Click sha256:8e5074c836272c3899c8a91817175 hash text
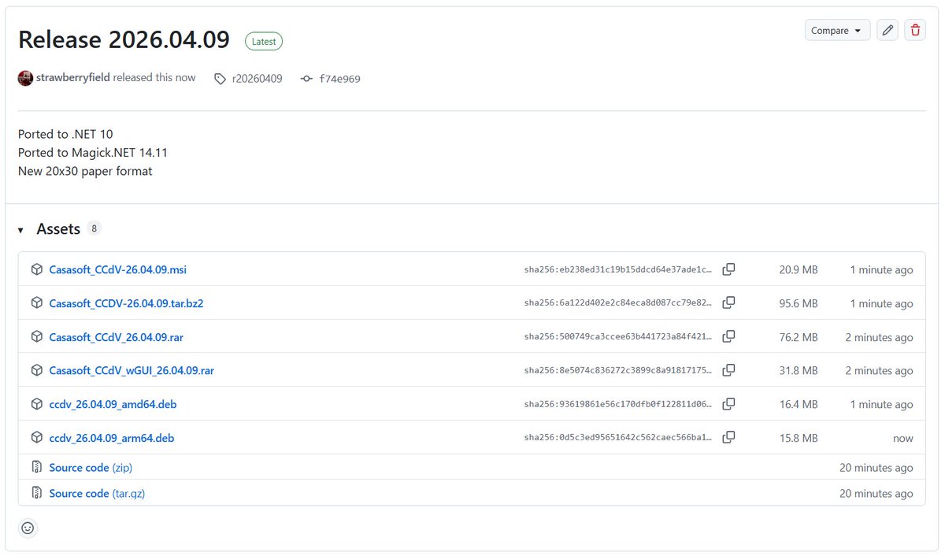The width and height of the screenshot is (945, 560). pos(619,371)
